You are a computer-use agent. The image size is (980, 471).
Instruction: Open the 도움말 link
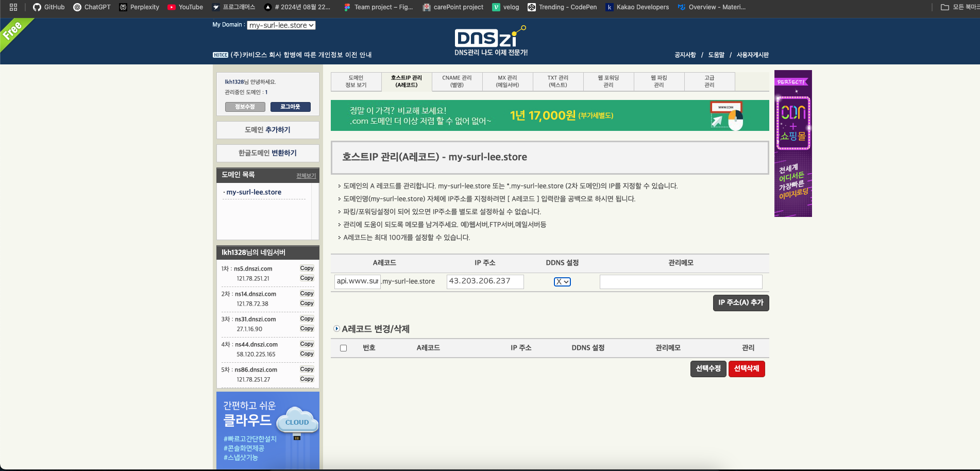(716, 55)
